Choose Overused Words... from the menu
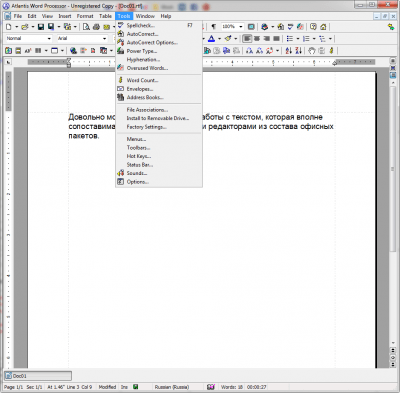Viewport: 400px width, 393px height. (x=159, y=68)
